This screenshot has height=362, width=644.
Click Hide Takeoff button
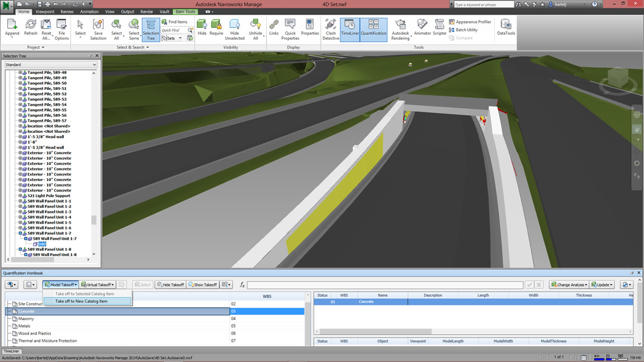(170, 284)
